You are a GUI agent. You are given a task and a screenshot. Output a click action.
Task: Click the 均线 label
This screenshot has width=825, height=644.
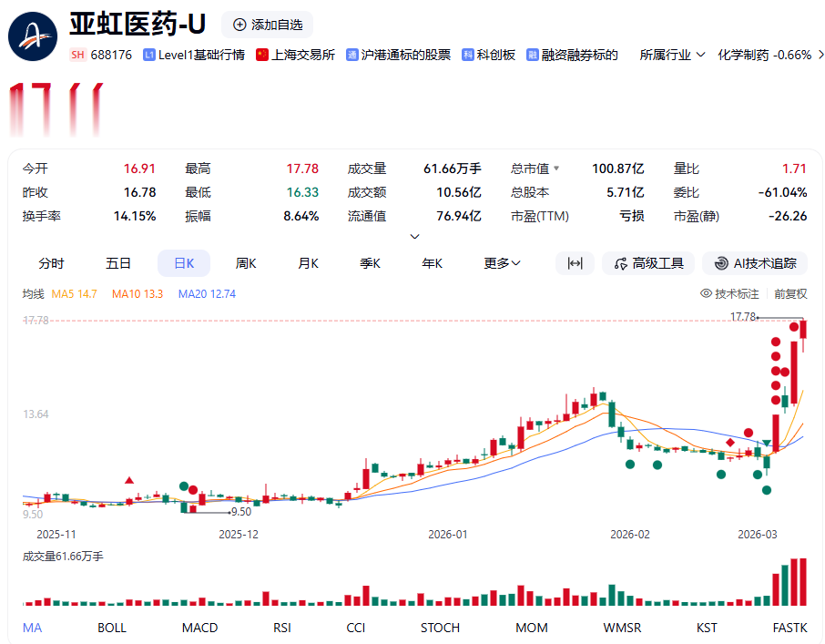(33, 293)
